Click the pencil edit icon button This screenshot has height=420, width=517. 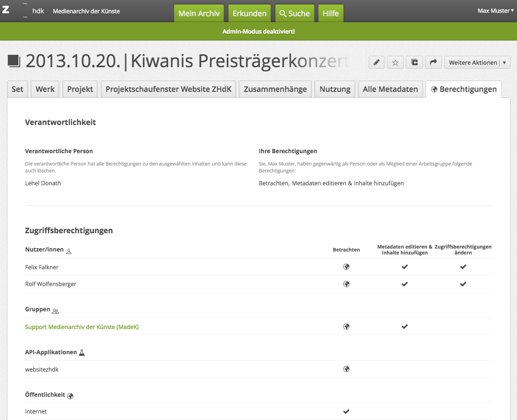click(377, 63)
